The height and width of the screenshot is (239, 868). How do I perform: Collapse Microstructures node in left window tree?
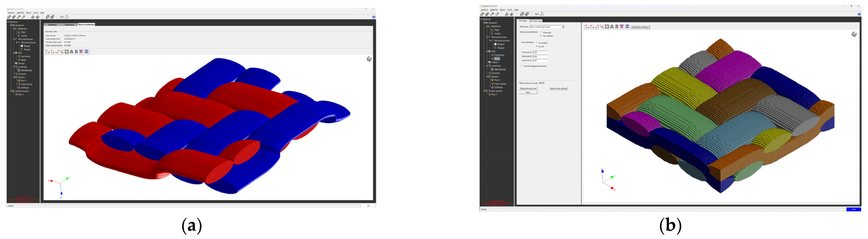click(14, 39)
